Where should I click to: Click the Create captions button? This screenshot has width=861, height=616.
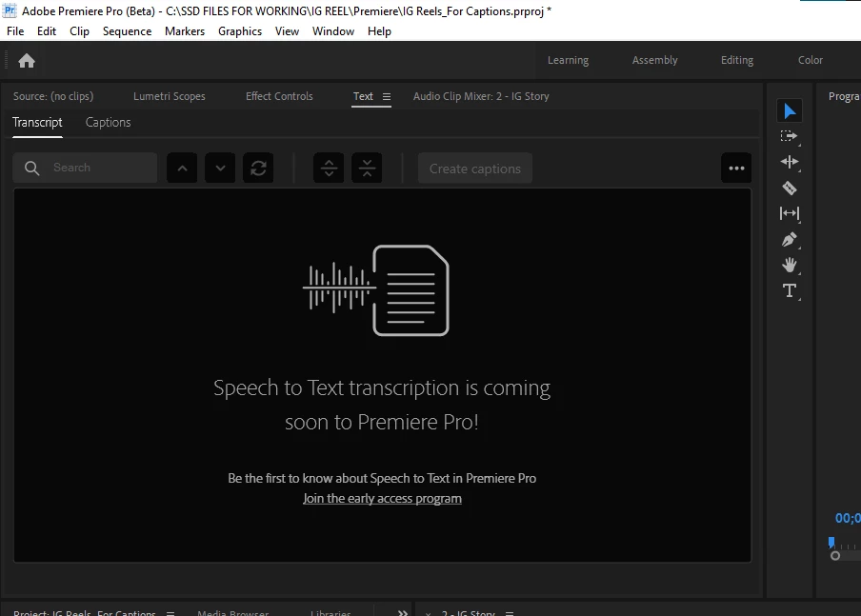coord(475,169)
